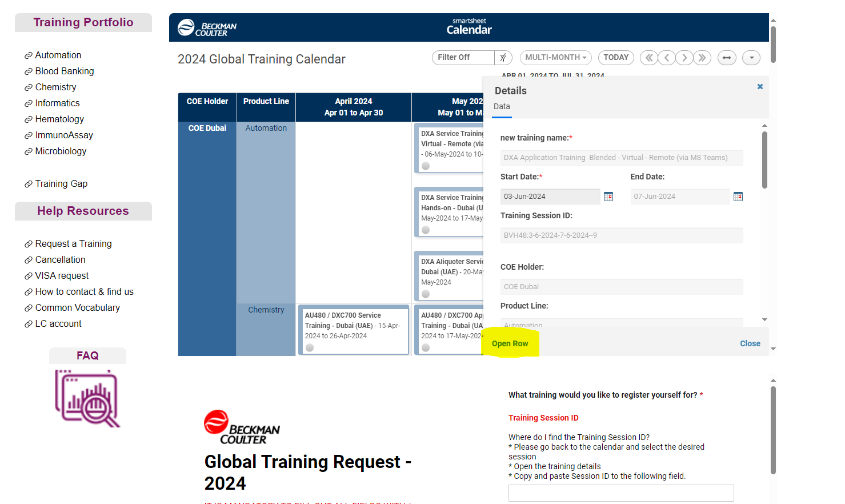Switch to the Data tab in Details
Image resolution: width=845 pixels, height=504 pixels.
[502, 107]
